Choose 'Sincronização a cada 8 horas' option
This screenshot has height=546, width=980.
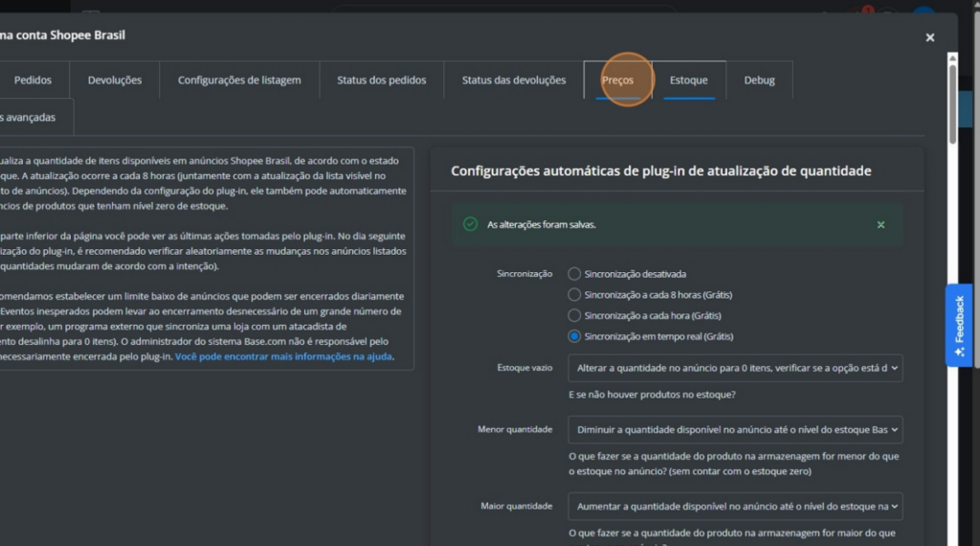pyautogui.click(x=574, y=295)
